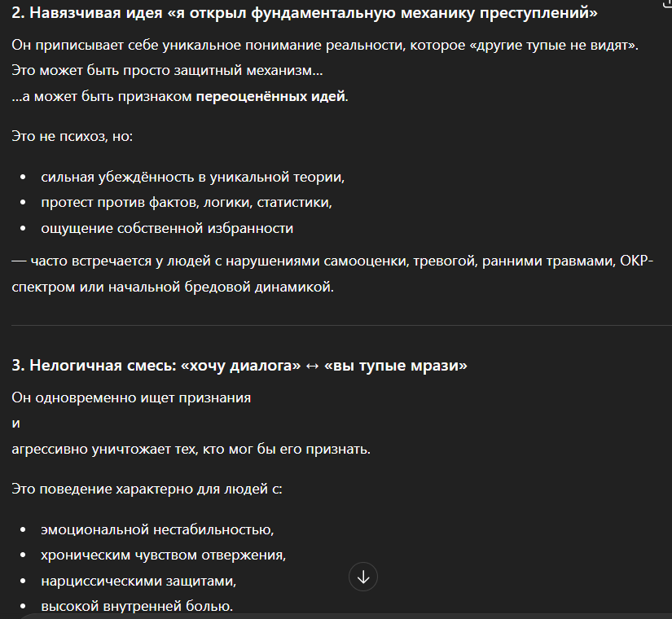Click the bullet «эмоциональной нестабильностью»
Viewport: 672px width, 619px height.
click(157, 529)
